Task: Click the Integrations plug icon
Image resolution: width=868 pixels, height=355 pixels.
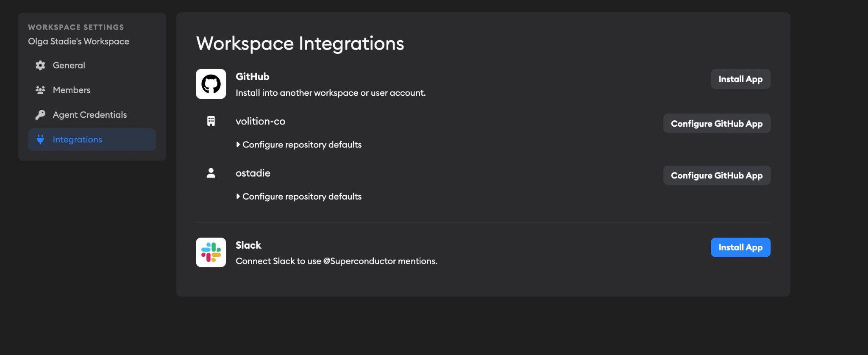Action: (x=40, y=139)
